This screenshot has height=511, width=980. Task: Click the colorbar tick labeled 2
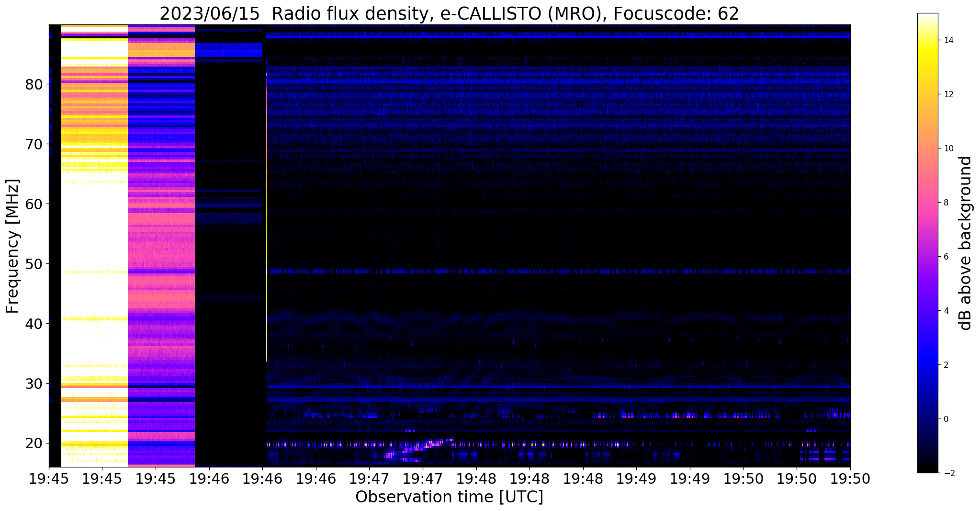click(945, 365)
